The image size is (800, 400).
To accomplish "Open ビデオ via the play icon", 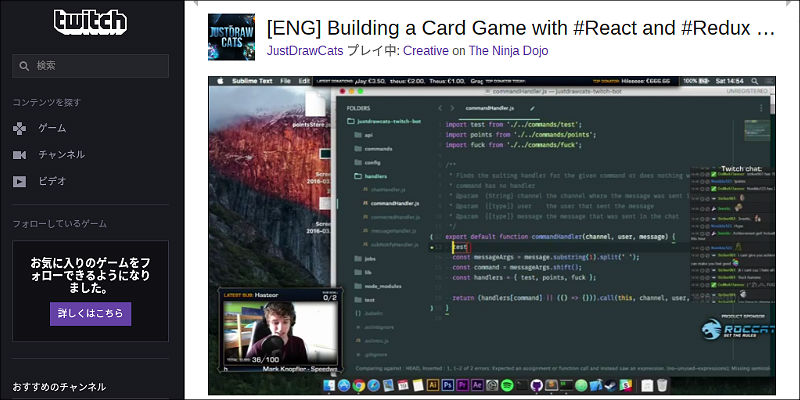I will pyautogui.click(x=19, y=181).
